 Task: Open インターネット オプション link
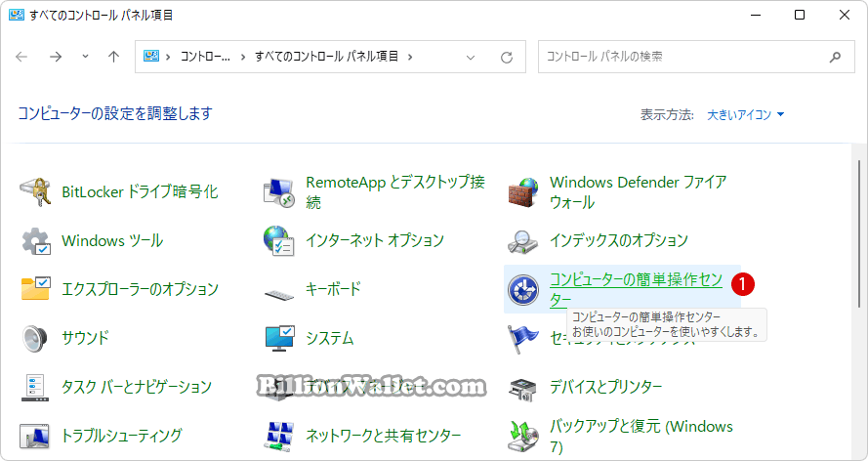point(375,240)
